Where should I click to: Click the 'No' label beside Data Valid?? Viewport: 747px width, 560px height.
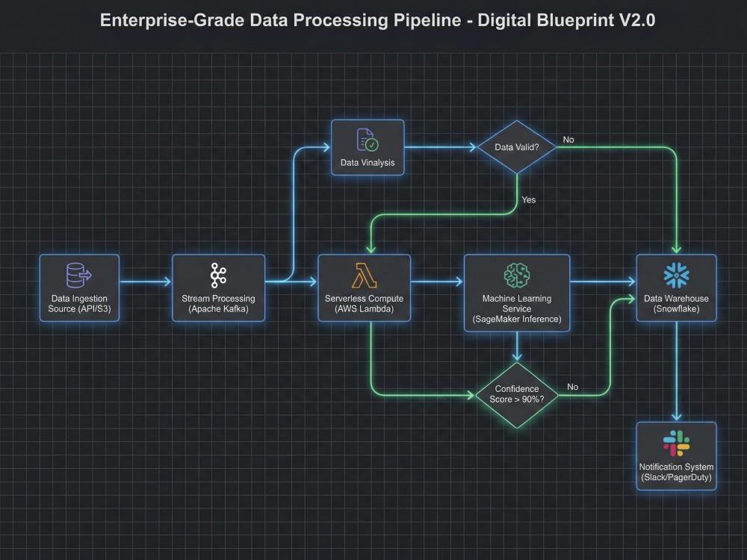click(568, 140)
